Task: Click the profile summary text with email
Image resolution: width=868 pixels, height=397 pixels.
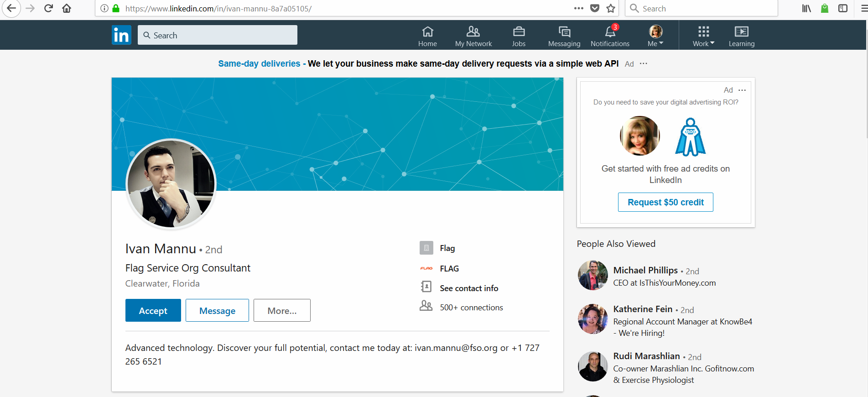Action: 333,355
